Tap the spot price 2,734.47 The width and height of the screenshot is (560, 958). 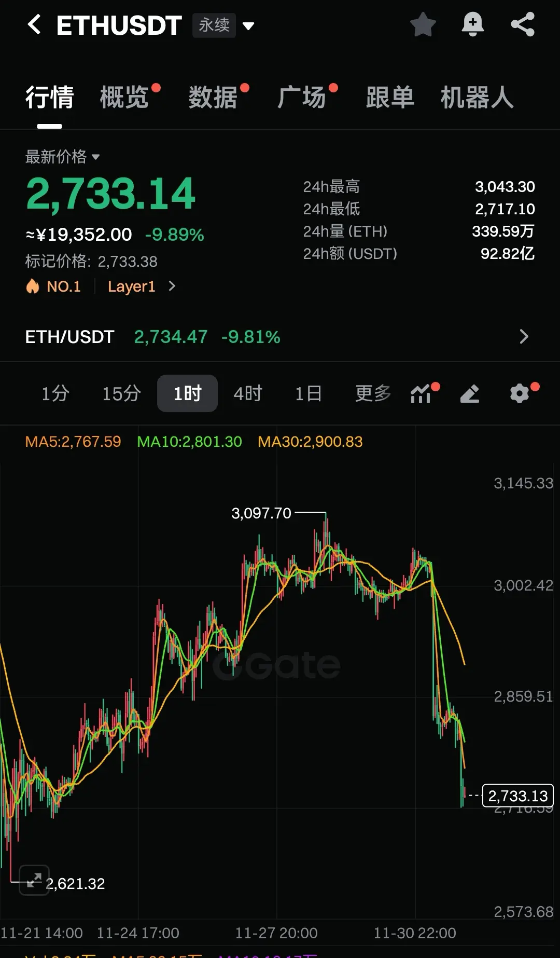(171, 337)
